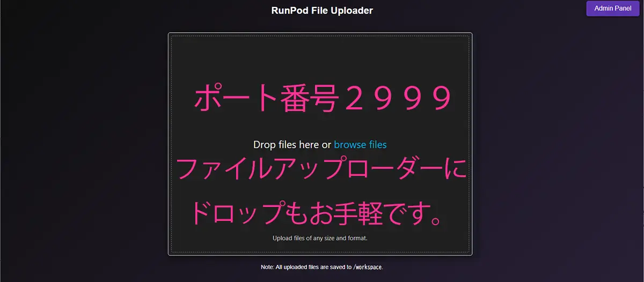Open the Admin Panel button
The height and width of the screenshot is (282, 644).
[x=613, y=9]
